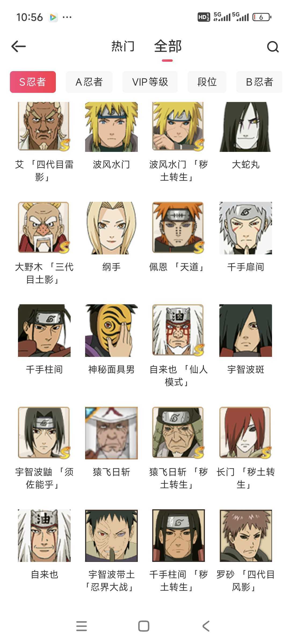Choose the VIP等级 filter chip

tap(150, 82)
